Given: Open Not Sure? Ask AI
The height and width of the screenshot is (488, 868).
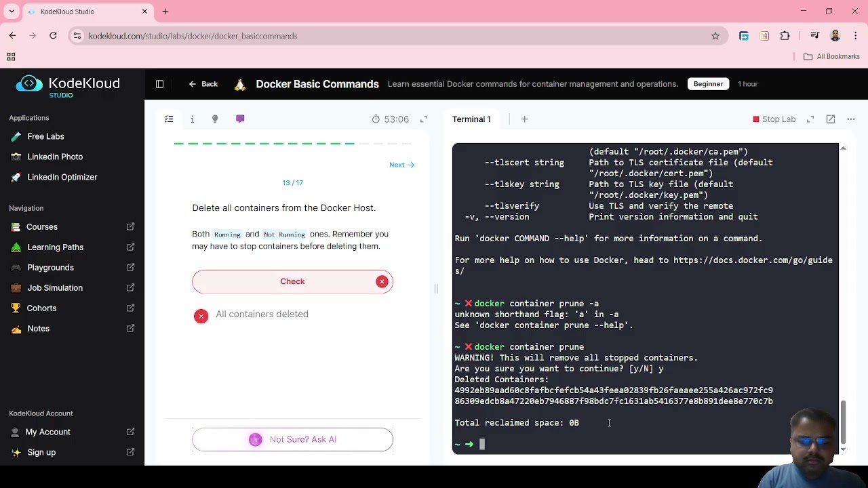Looking at the screenshot, I should pyautogui.click(x=292, y=439).
